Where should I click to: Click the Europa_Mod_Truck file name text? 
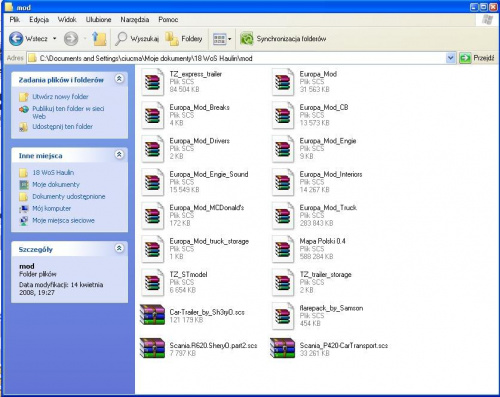[328, 208]
